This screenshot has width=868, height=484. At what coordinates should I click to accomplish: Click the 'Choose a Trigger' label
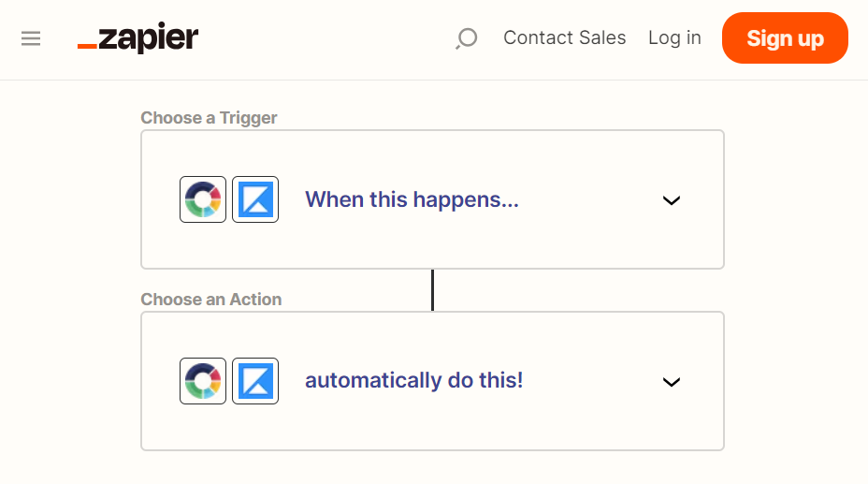(209, 118)
